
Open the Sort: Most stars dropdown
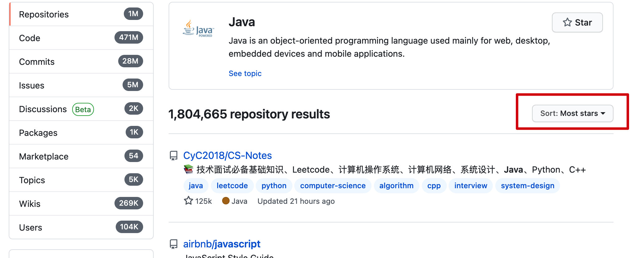pyautogui.click(x=572, y=113)
